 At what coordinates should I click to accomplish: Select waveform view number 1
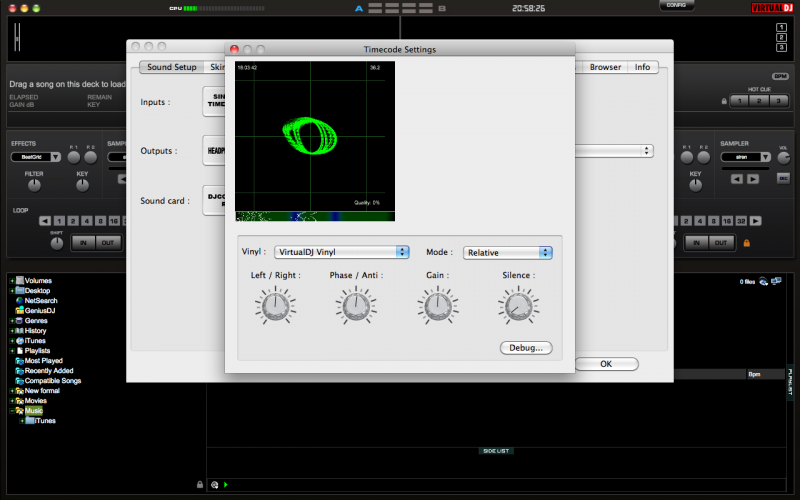781,28
